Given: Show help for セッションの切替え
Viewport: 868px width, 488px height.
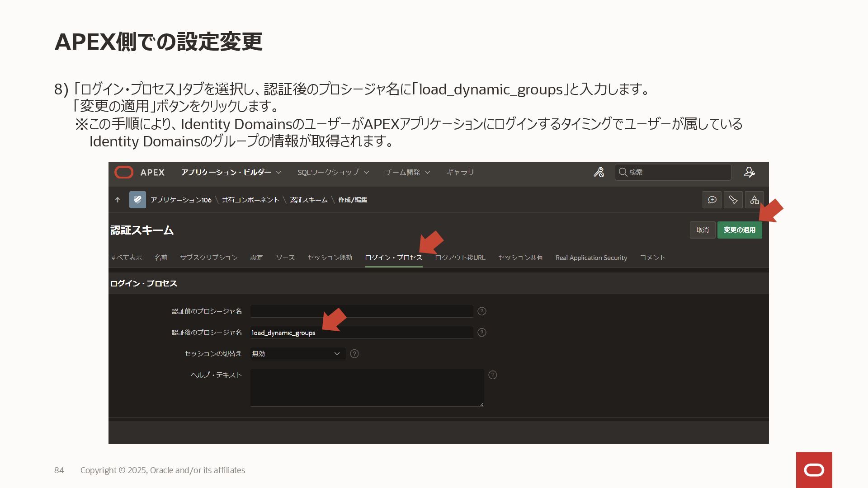Looking at the screenshot, I should pyautogui.click(x=354, y=354).
